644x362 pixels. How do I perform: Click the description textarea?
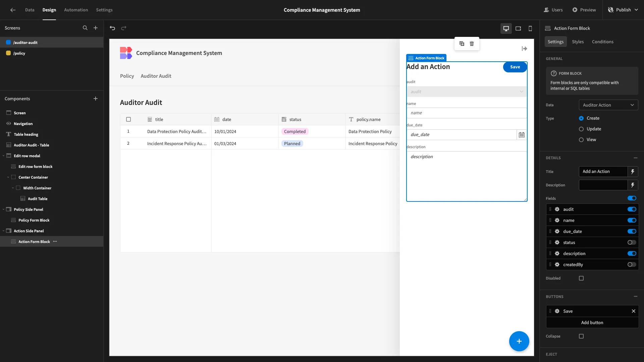click(467, 176)
